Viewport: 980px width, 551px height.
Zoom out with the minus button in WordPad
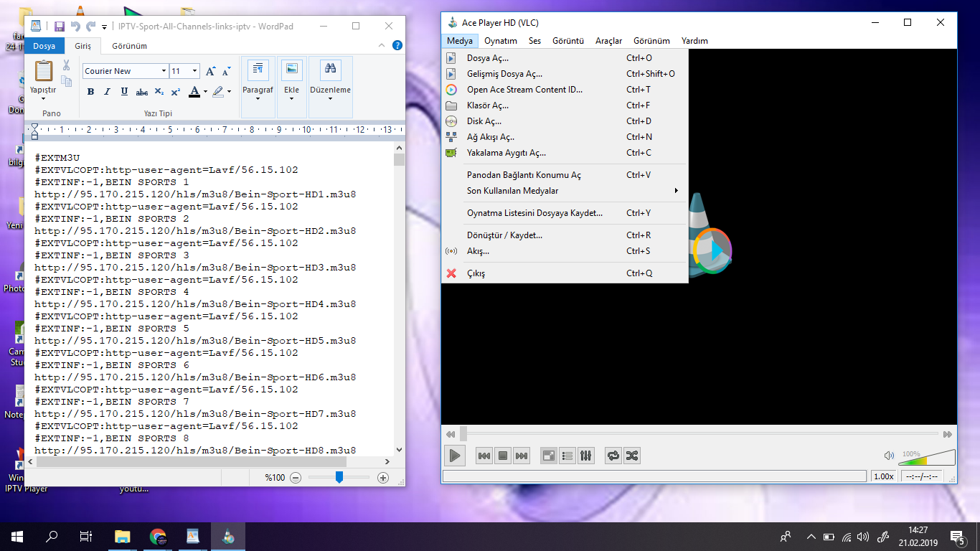(x=296, y=478)
